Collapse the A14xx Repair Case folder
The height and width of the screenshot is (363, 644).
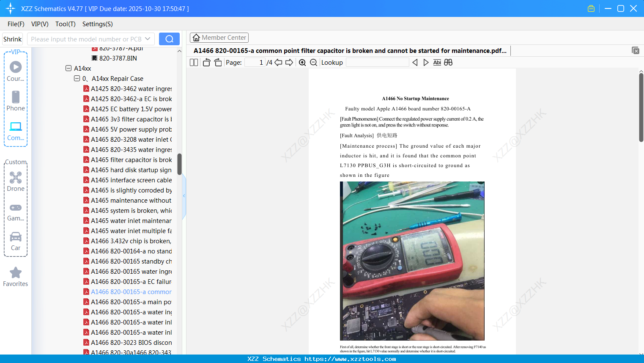point(77,78)
